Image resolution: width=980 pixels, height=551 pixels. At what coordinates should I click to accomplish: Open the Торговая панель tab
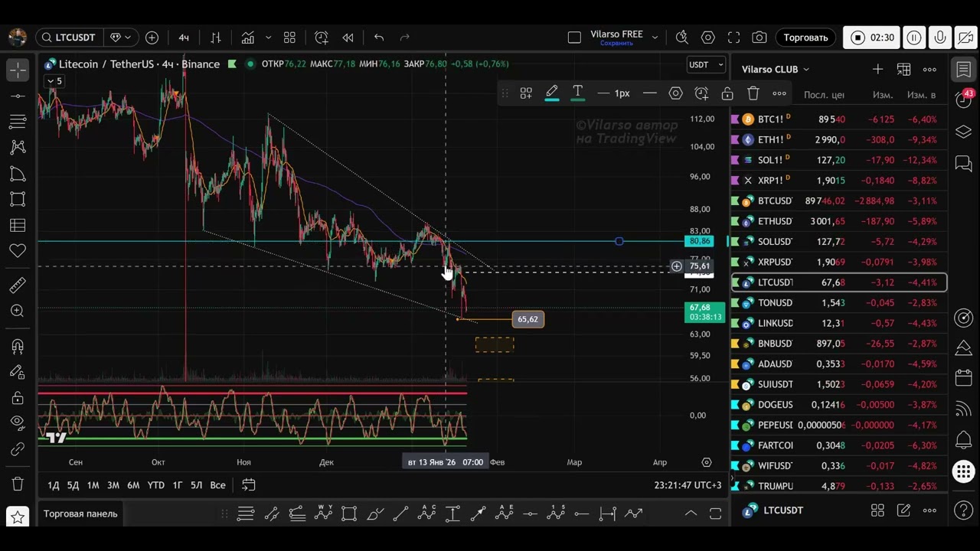[80, 514]
